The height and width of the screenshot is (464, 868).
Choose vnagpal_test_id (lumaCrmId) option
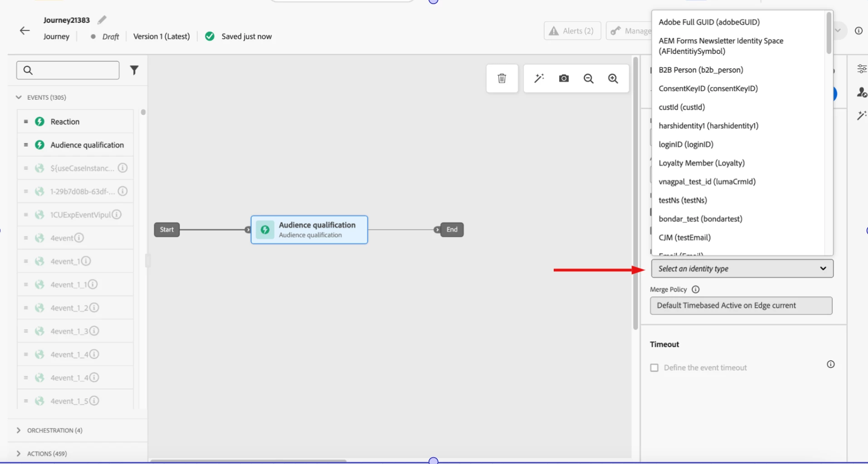pos(707,181)
